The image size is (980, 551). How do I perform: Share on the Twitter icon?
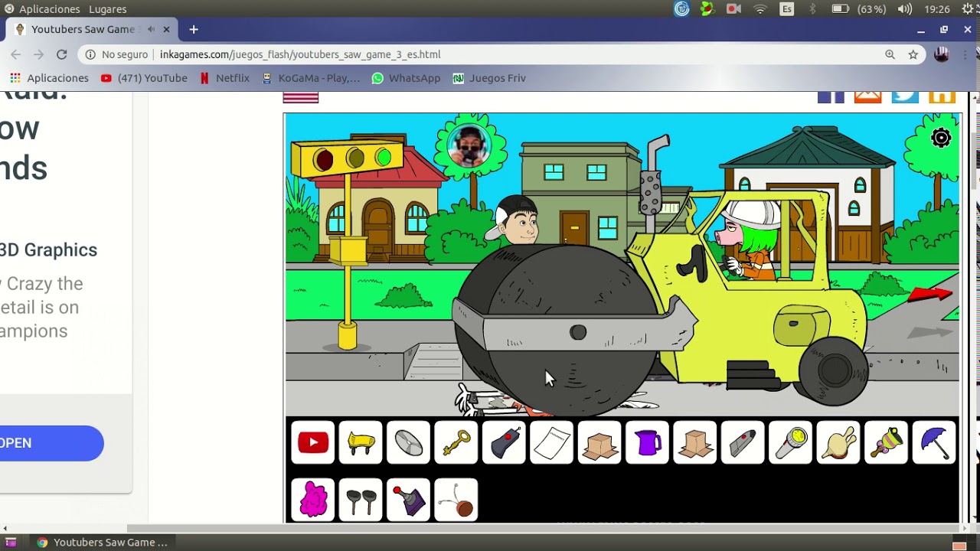[905, 97]
